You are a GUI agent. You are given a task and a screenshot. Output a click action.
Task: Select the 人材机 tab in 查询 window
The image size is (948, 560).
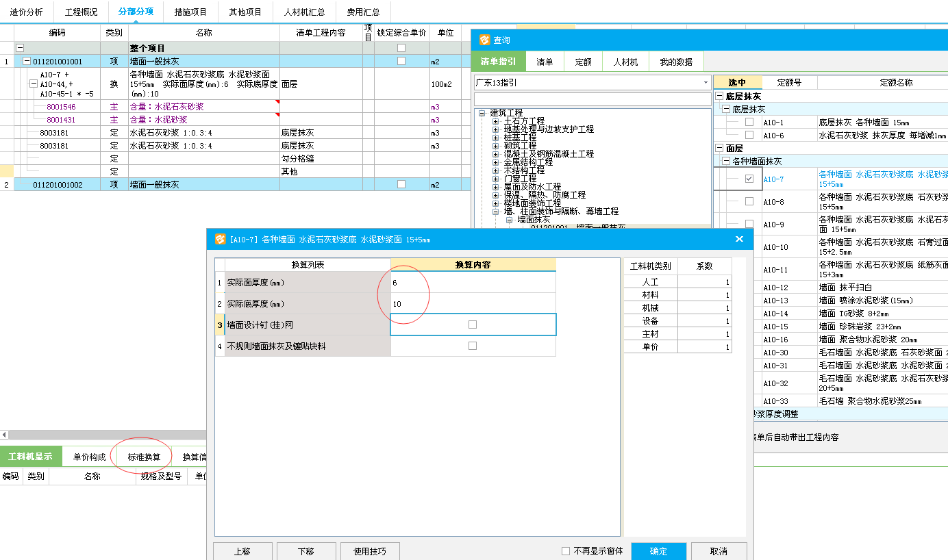pos(625,62)
